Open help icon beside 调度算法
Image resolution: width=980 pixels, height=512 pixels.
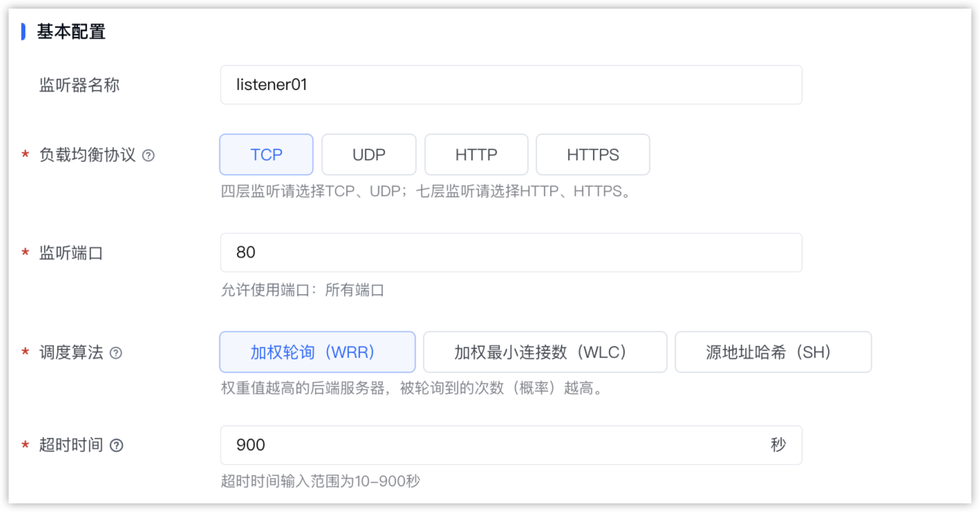(116, 353)
